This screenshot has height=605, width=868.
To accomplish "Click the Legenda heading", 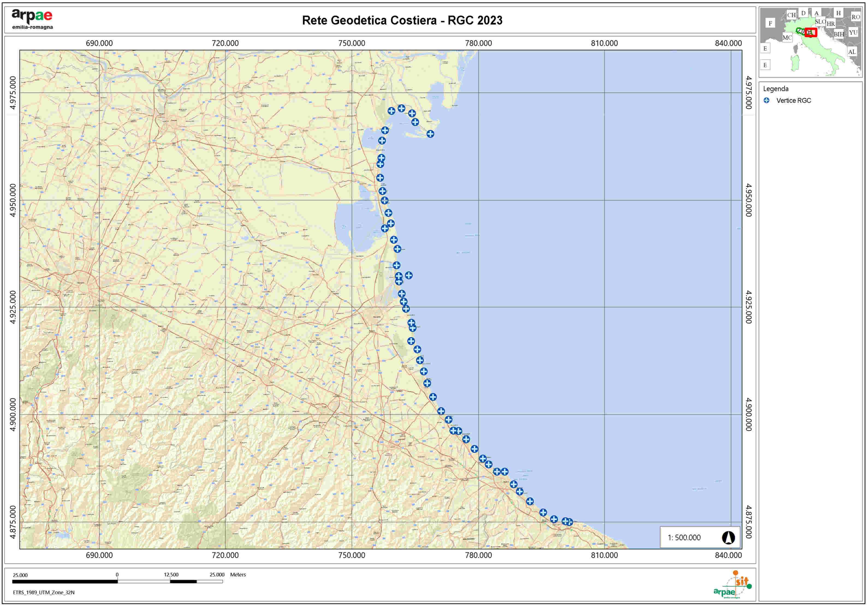I will pos(775,89).
